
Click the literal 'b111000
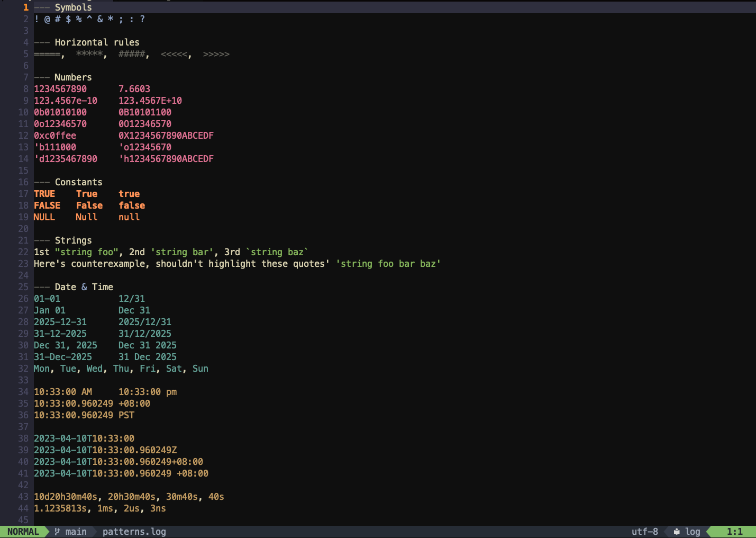(55, 147)
